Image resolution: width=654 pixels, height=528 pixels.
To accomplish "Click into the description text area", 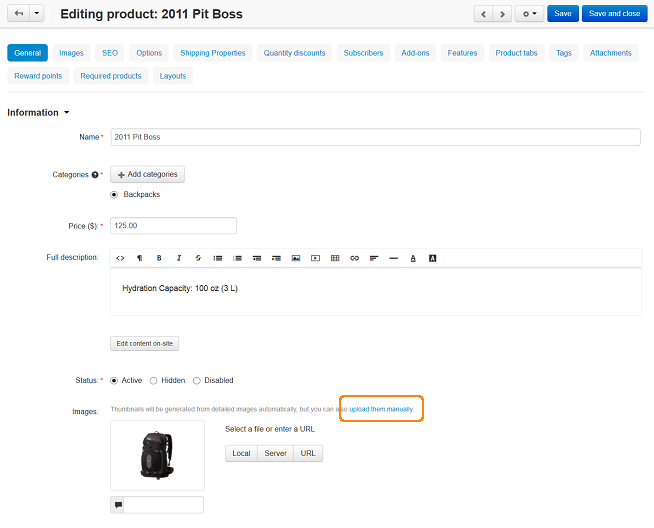I will pos(376,292).
